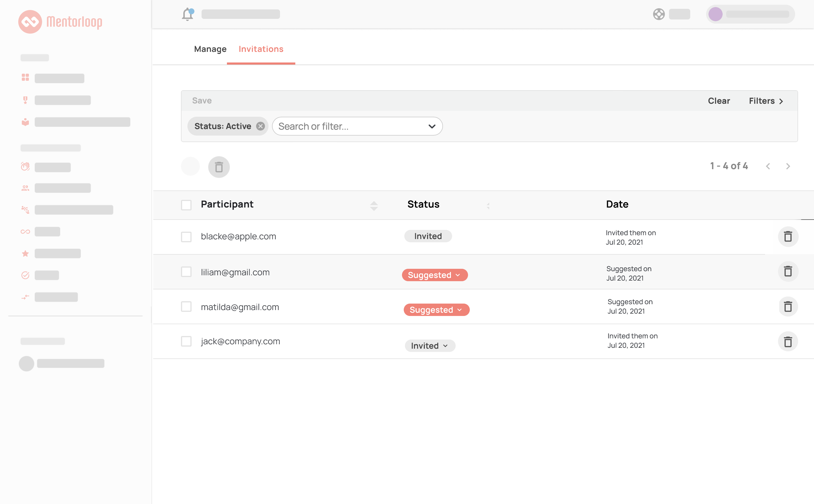The height and width of the screenshot is (504, 814).
Task: Switch to the Manage tab
Action: [210, 49]
